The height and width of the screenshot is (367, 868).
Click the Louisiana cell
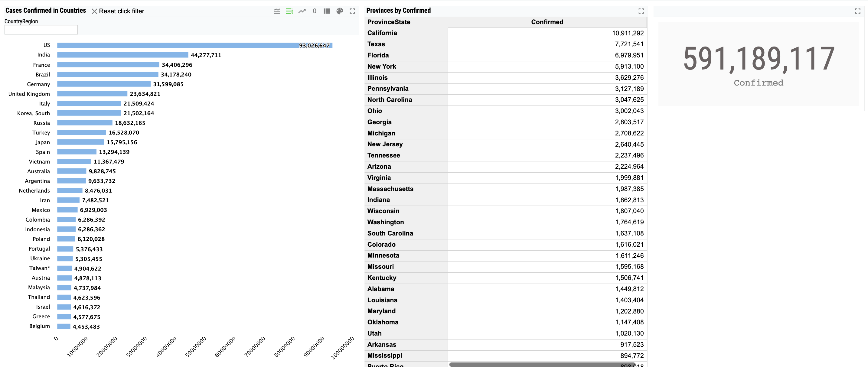pyautogui.click(x=406, y=300)
